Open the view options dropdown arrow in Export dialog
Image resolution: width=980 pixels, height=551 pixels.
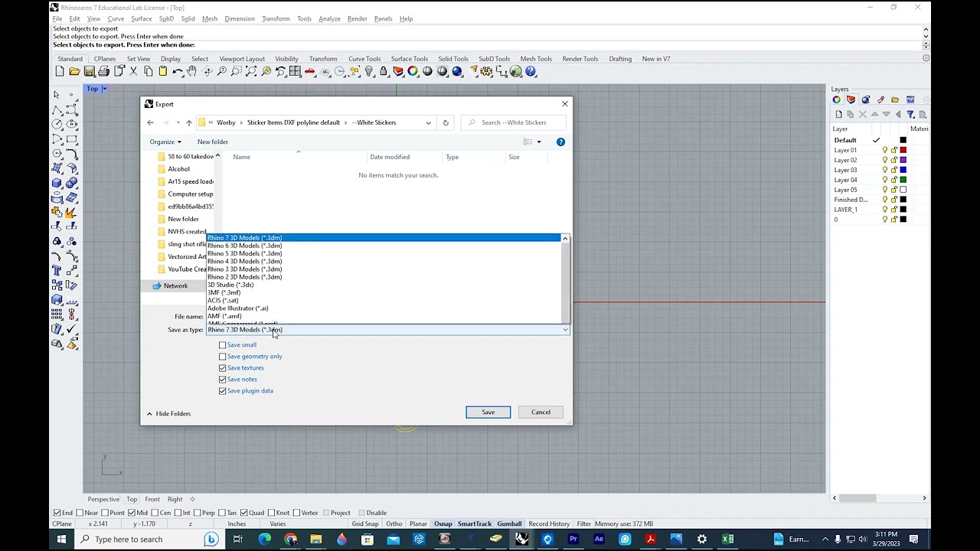tap(539, 142)
